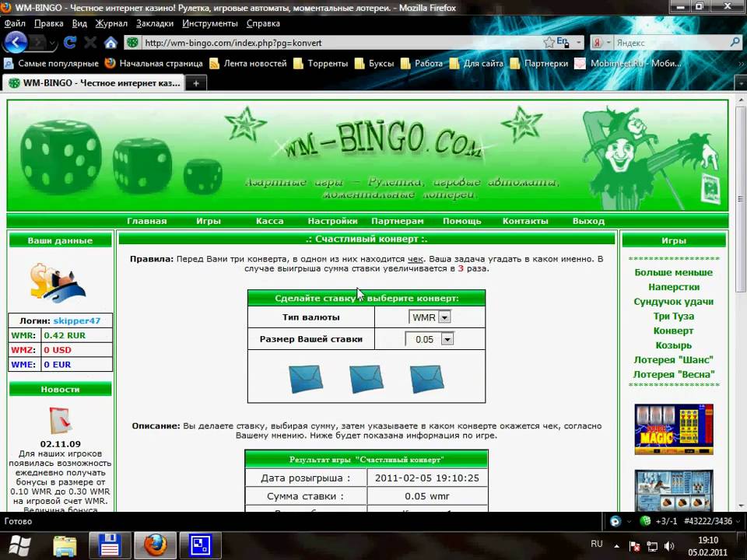This screenshot has height=560, width=747.
Task: Click the status bar round blue icon
Action: [x=615, y=521]
